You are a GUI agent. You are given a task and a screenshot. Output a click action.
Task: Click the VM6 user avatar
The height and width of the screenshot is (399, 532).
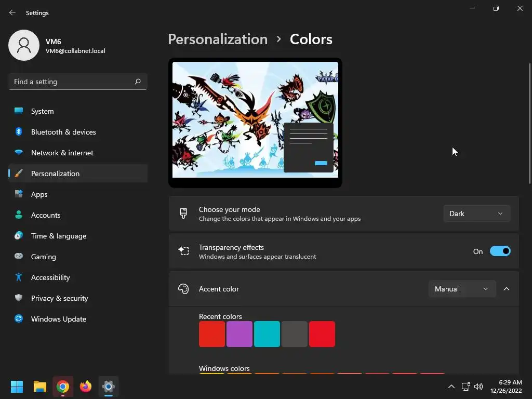click(x=24, y=45)
